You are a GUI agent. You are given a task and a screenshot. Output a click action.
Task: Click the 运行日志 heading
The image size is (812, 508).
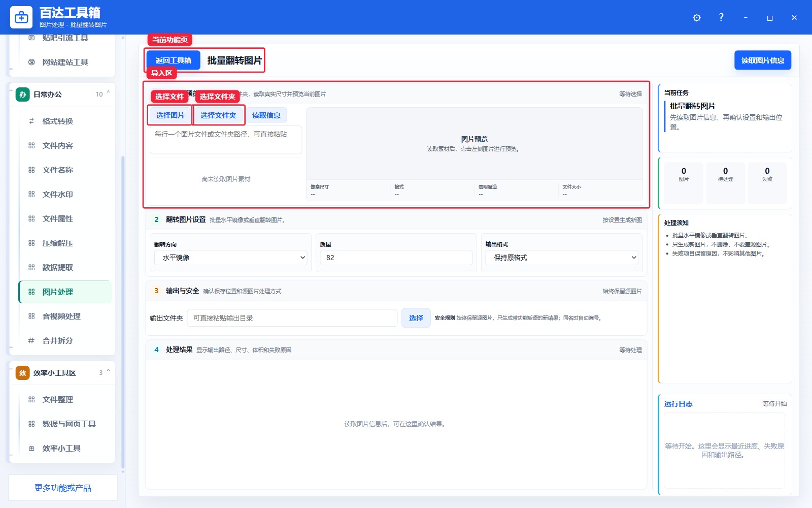[x=679, y=404]
